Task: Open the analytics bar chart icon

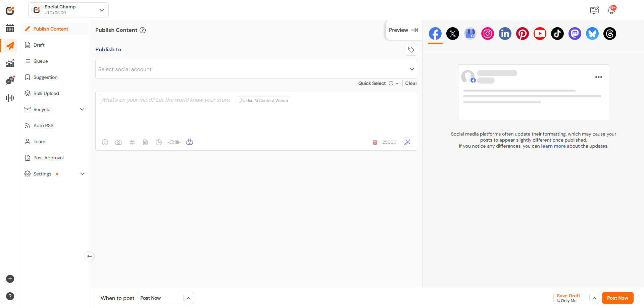Action: [x=10, y=63]
